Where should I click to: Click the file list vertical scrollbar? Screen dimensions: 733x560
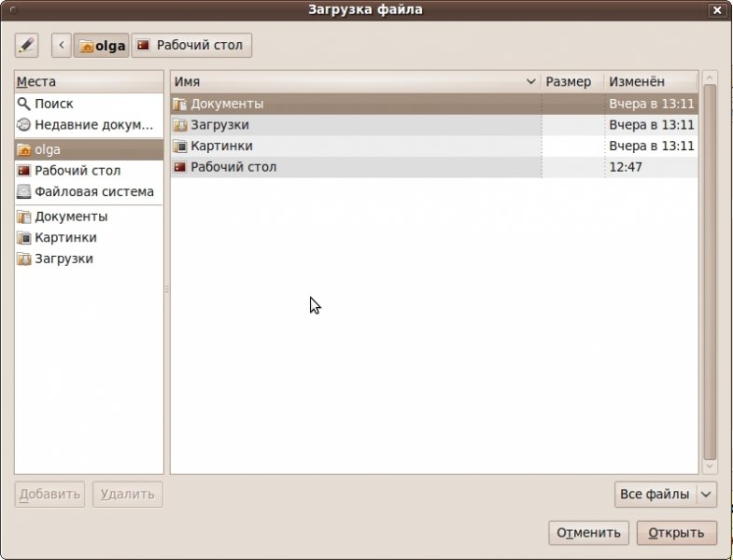point(710,272)
